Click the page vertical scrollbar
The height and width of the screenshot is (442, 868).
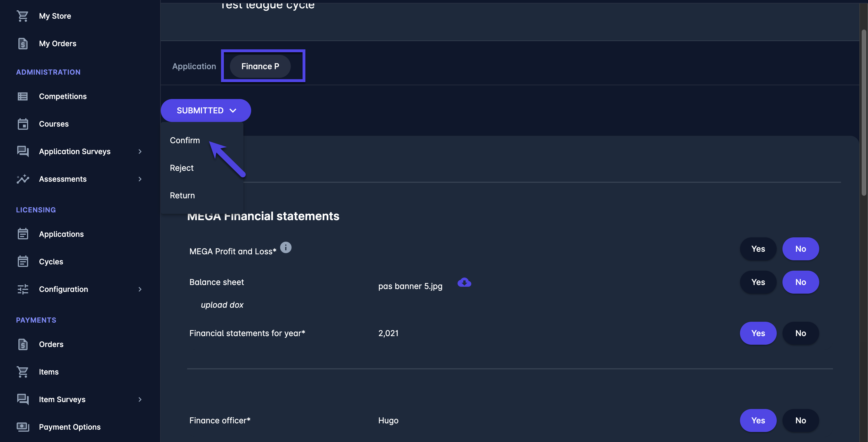click(x=863, y=113)
